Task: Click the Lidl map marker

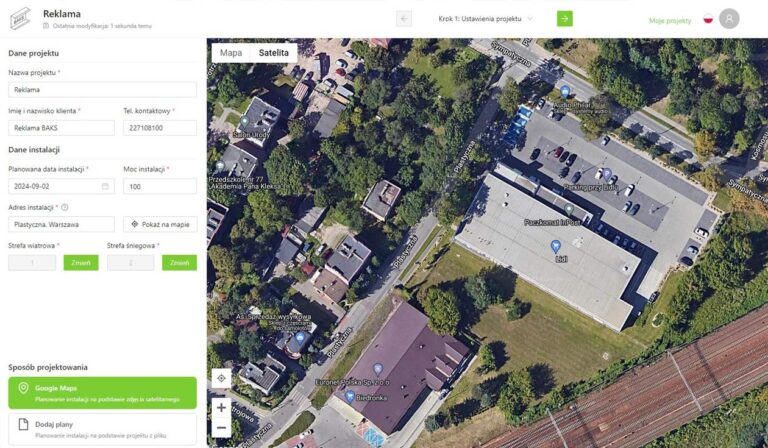Action: pyautogui.click(x=555, y=246)
